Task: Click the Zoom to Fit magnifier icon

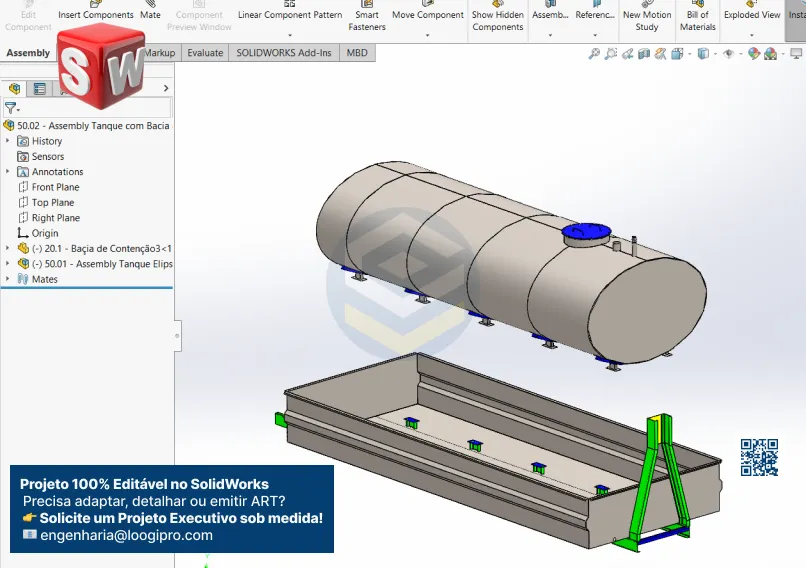Action: pos(595,54)
